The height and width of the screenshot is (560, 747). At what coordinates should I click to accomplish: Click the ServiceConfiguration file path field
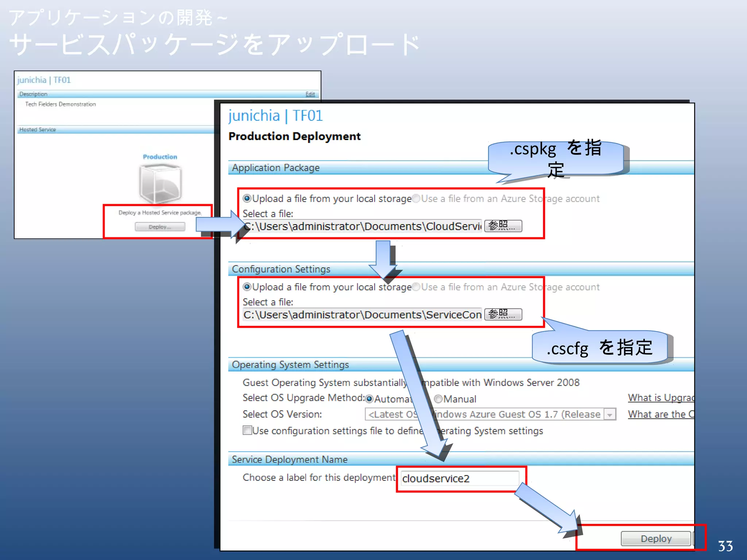362,315
